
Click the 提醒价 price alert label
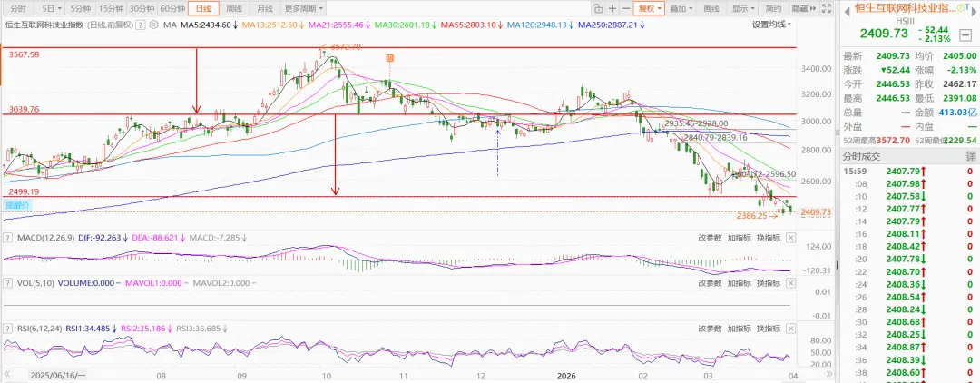(17, 205)
